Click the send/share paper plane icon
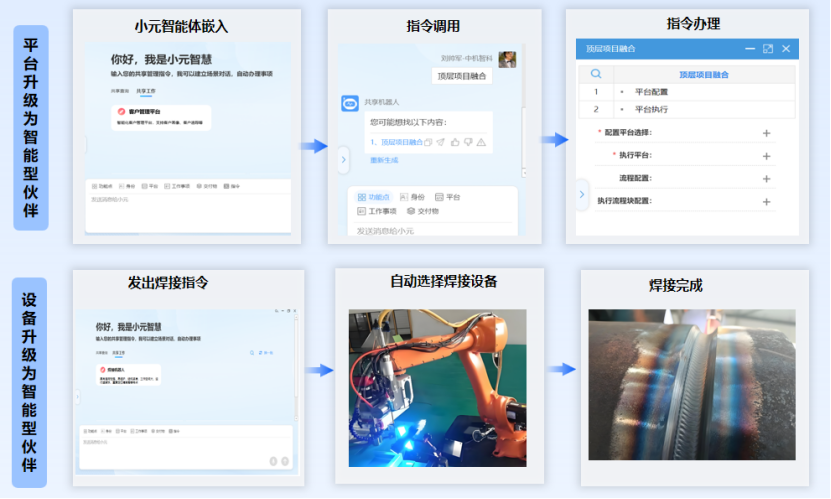 coord(441,143)
